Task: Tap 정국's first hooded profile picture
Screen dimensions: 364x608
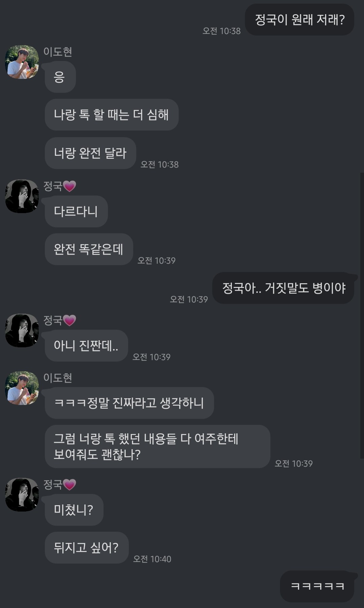Action: click(22, 196)
